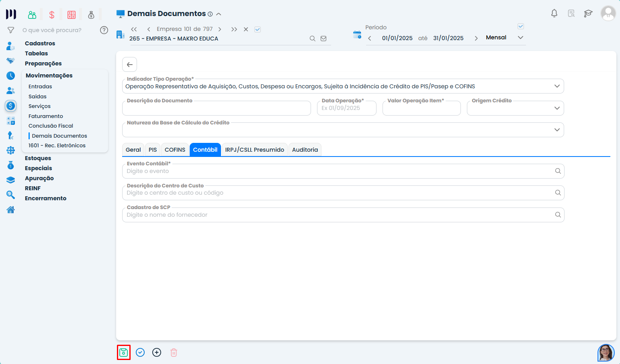Toggle the checkbox above the Período selector

[x=521, y=26]
